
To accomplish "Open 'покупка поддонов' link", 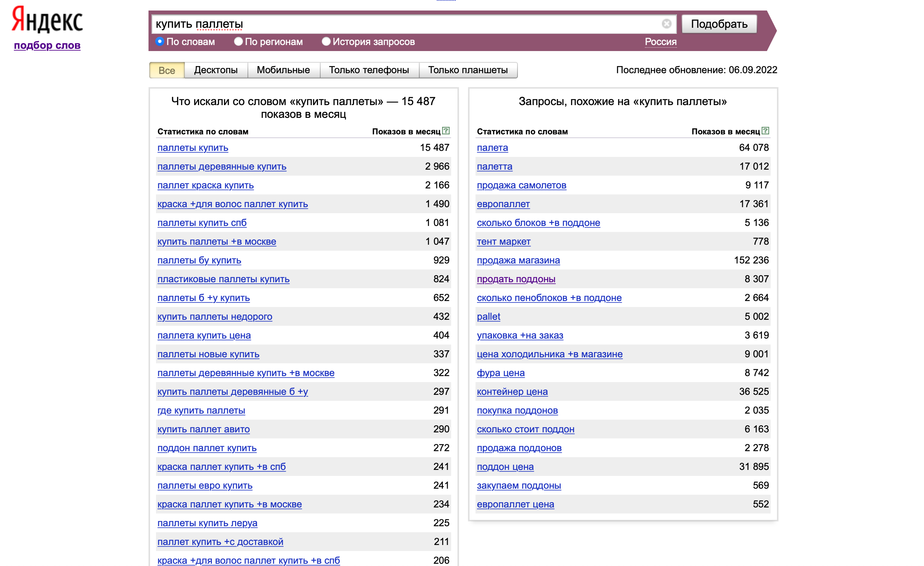I will coord(517,411).
